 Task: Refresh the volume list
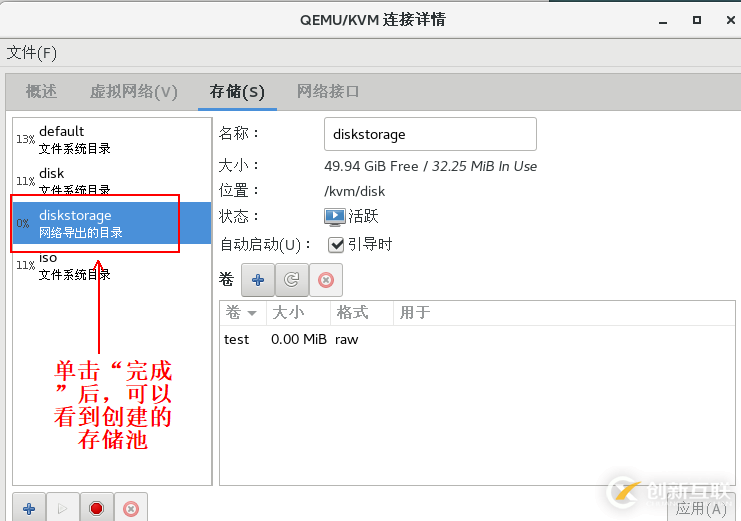tap(291, 281)
